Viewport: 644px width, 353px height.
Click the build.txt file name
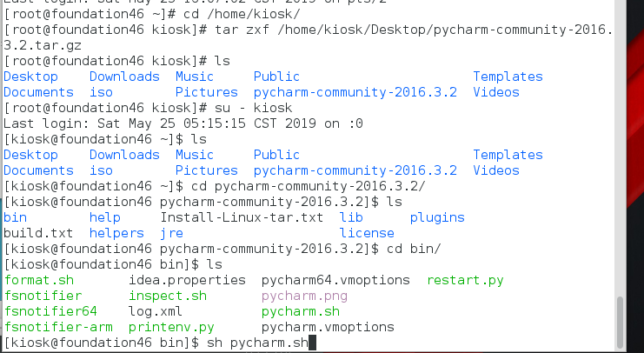pos(38,233)
